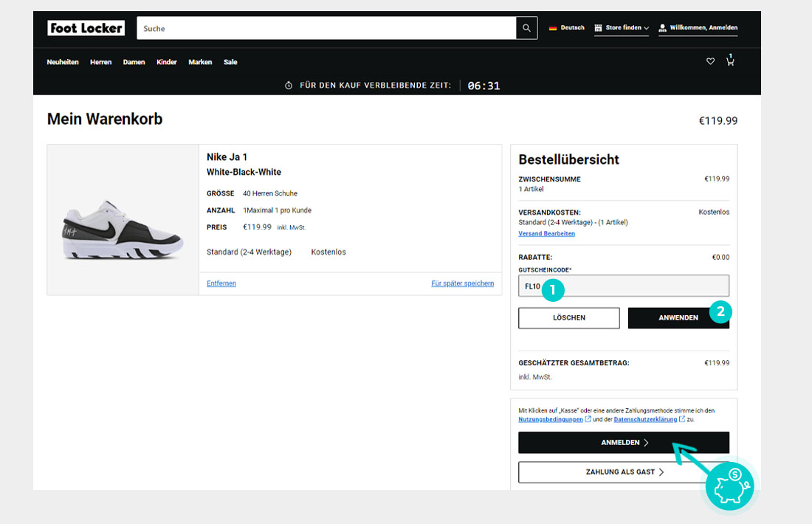
Task: Click the piggy bank savings widget
Action: (730, 486)
